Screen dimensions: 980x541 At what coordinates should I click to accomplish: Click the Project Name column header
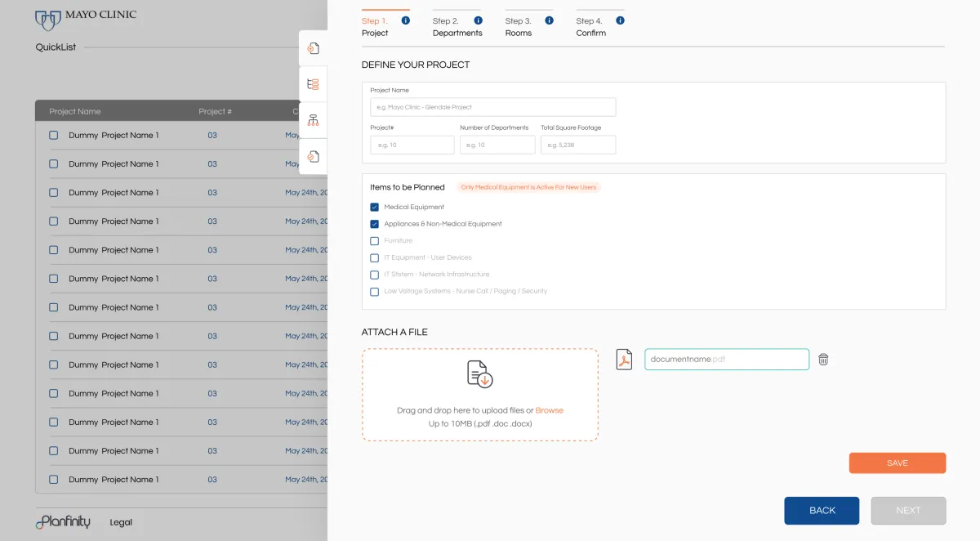75,111
